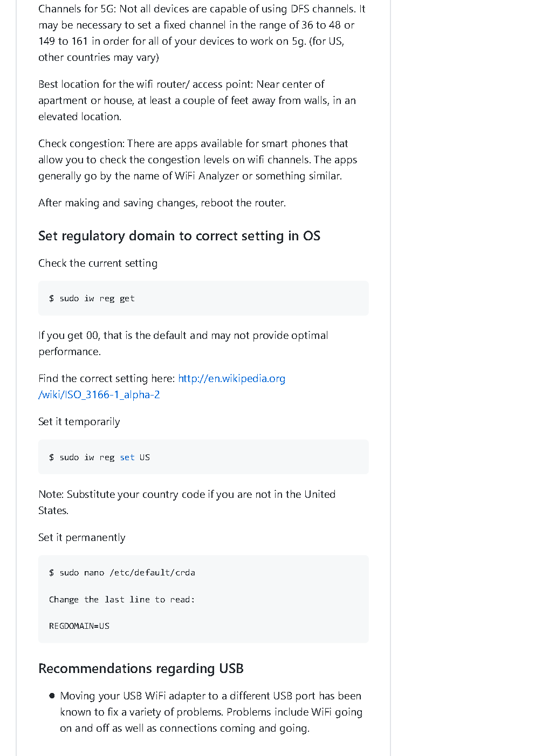Click the "sudo iw reg get" code block
This screenshot has height=756, width=535.
(92, 299)
